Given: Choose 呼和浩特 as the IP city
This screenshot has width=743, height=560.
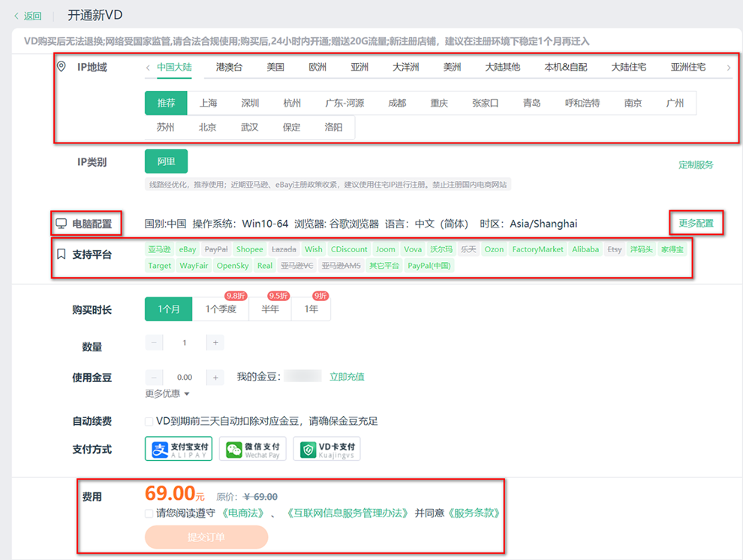Looking at the screenshot, I should pyautogui.click(x=582, y=103).
